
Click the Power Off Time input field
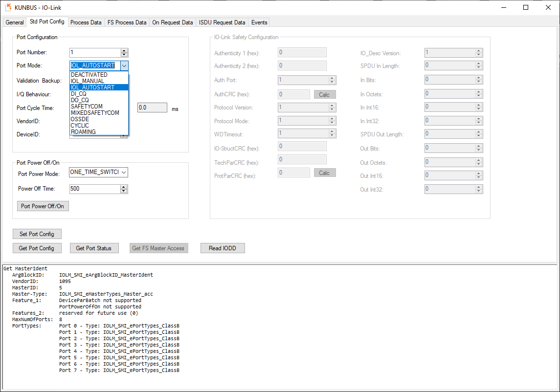pyautogui.click(x=94, y=189)
